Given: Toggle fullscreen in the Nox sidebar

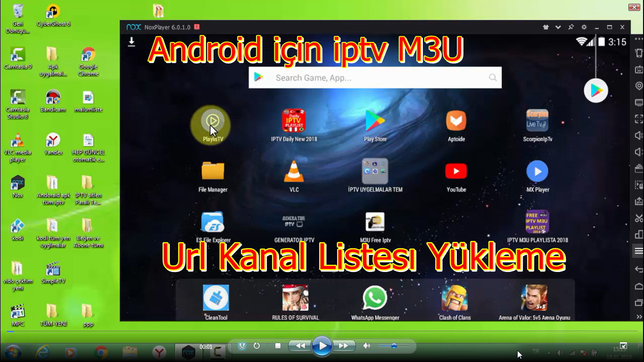Looking at the screenshot, I should (638, 119).
